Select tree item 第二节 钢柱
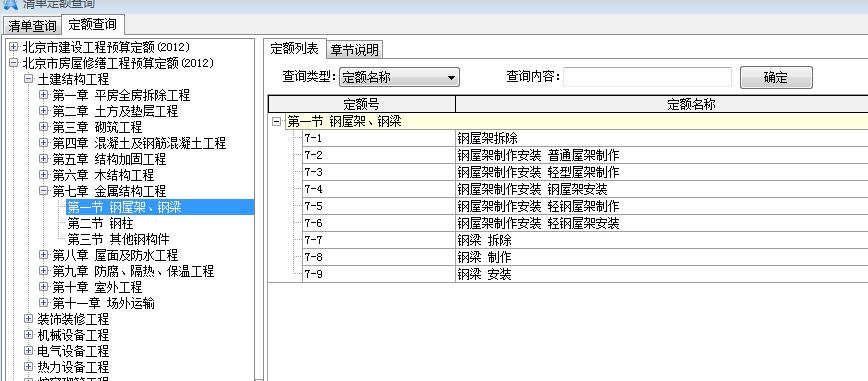Image resolution: width=868 pixels, height=381 pixels. tap(100, 224)
